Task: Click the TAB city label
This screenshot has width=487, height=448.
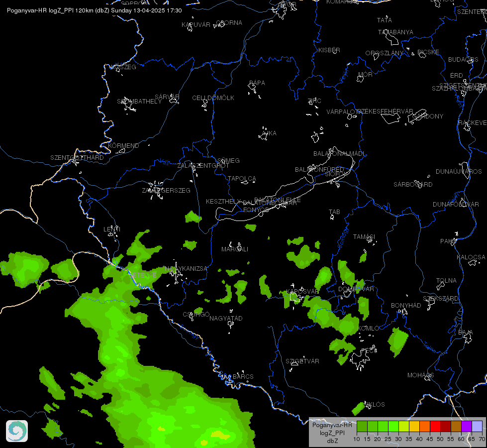Action: coord(334,212)
